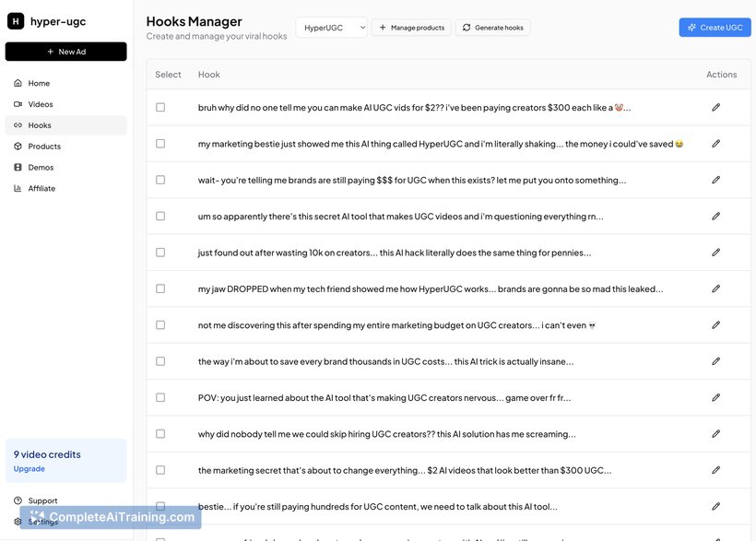
Task: Edit the 'not me discovering this' hook
Action: pyautogui.click(x=716, y=325)
